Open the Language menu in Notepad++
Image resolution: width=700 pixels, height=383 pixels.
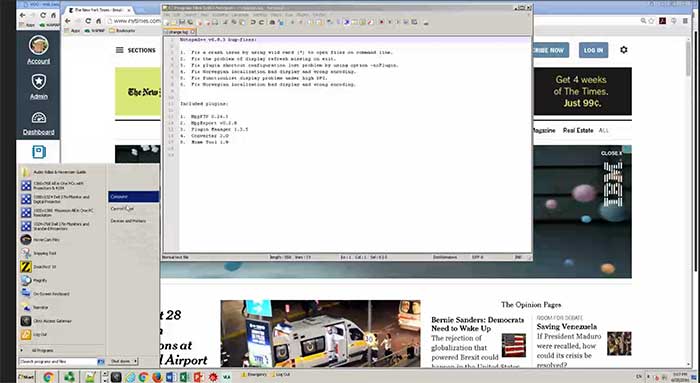[240, 15]
